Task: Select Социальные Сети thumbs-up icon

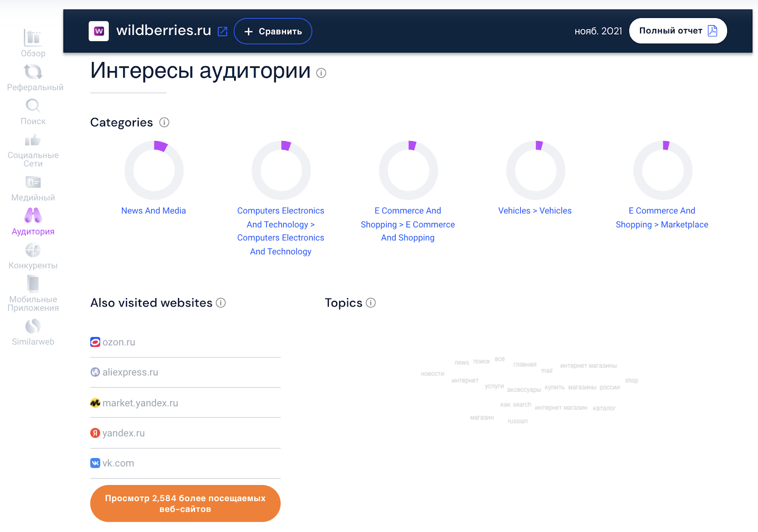Action: 33,140
